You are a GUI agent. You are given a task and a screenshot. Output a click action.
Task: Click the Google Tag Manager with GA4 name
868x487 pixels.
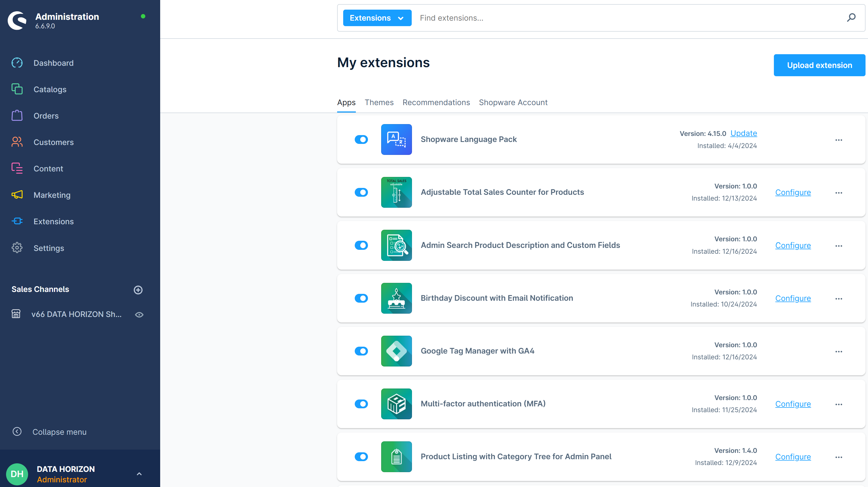click(477, 351)
